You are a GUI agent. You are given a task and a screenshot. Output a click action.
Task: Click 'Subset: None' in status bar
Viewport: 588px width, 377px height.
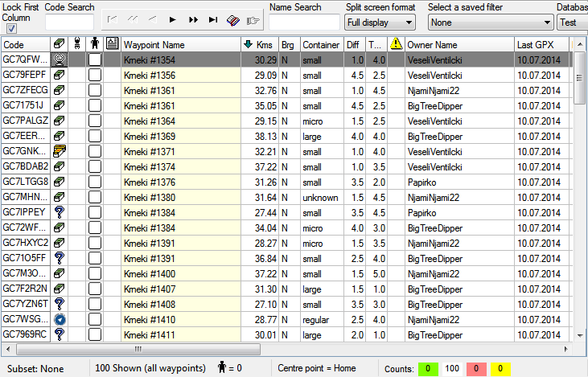[x=35, y=369]
